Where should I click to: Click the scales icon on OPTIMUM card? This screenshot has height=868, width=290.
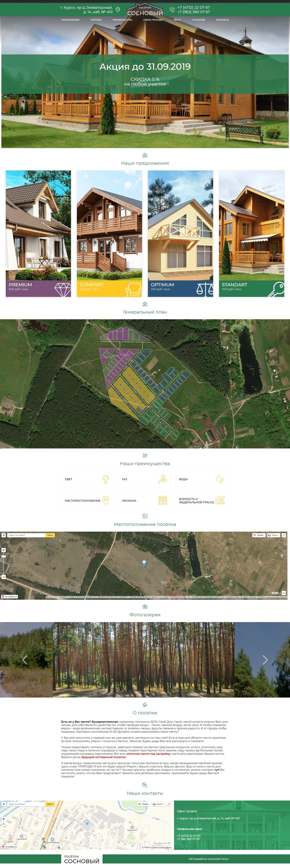(205, 289)
